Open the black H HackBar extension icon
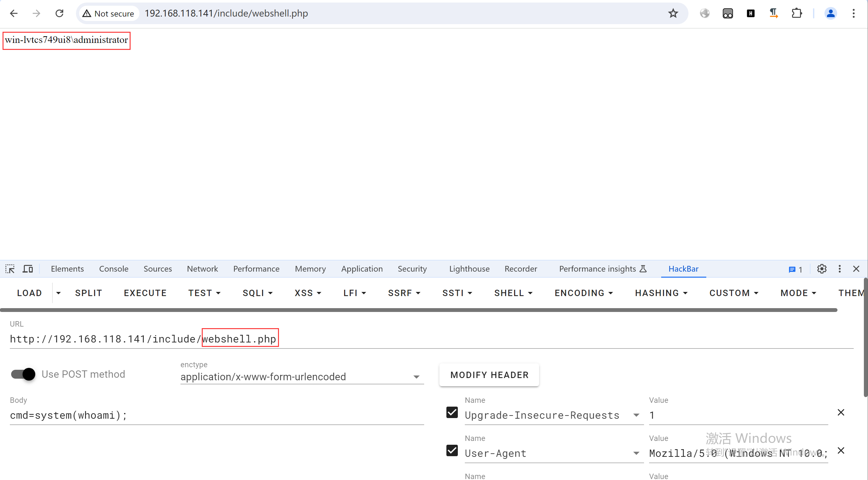Image resolution: width=868 pixels, height=480 pixels. pos(750,13)
